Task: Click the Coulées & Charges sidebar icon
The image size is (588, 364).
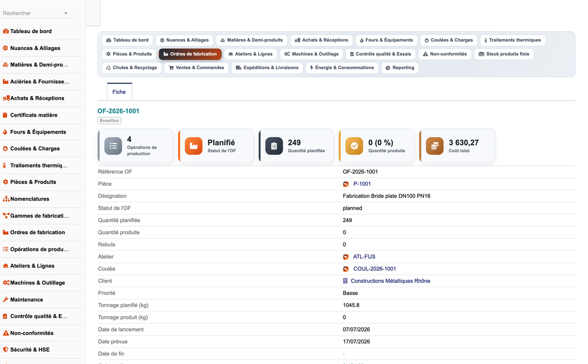Action: pyautogui.click(x=6, y=148)
